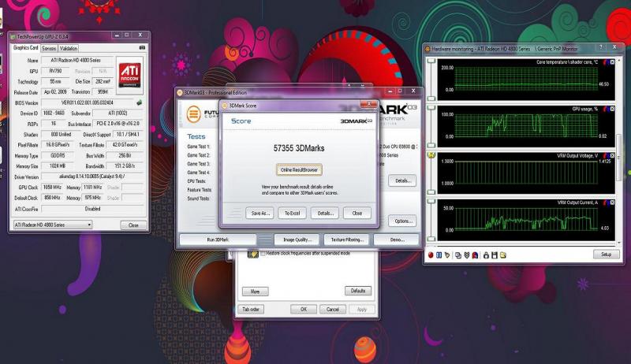Click the tag icon in Hardware monitoring toolbar

click(x=447, y=255)
